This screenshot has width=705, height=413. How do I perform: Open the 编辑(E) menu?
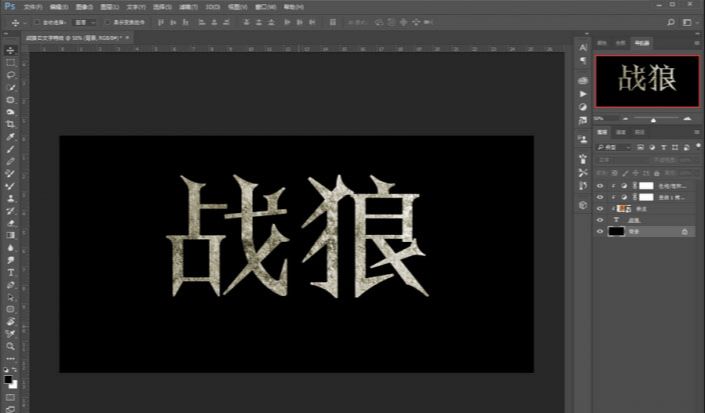click(59, 7)
